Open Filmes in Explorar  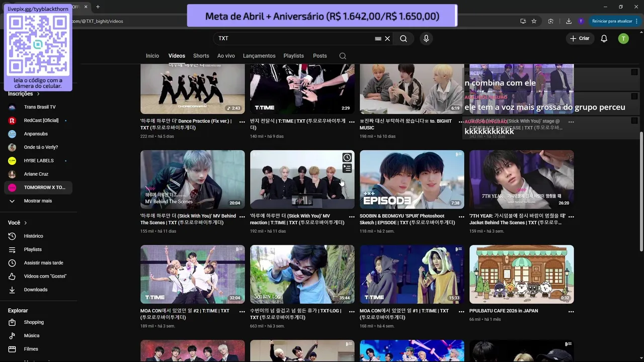coord(38,349)
